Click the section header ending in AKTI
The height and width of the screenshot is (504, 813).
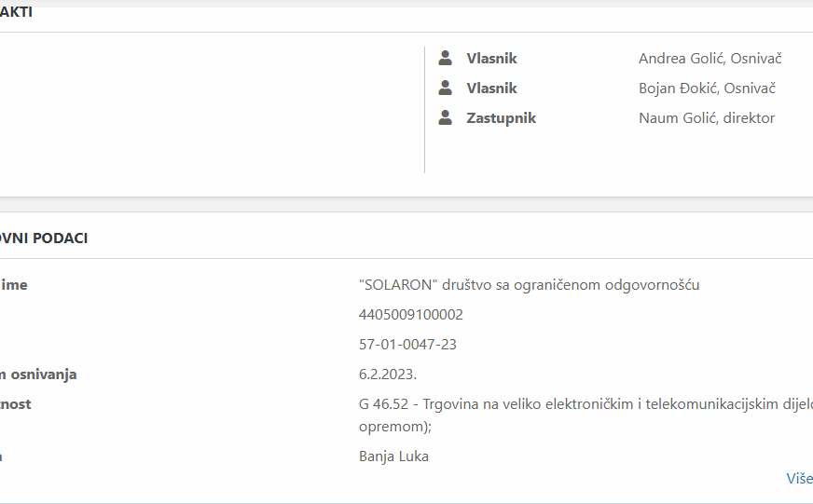coord(16,13)
